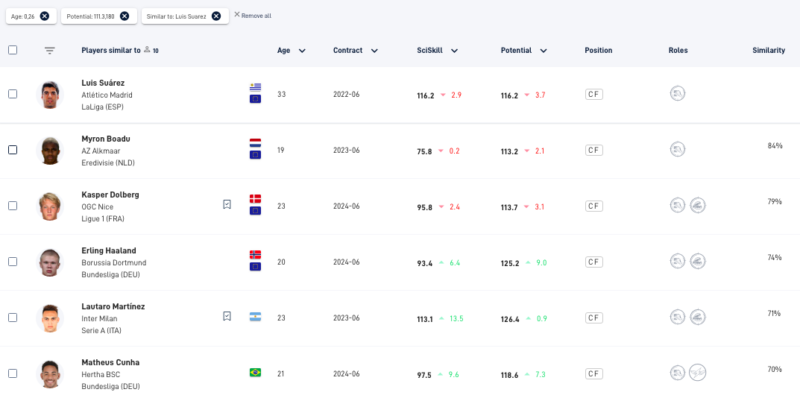Sort by SciSkill column chevron
Image resolution: width=800 pixels, height=401 pixels.
[455, 51]
